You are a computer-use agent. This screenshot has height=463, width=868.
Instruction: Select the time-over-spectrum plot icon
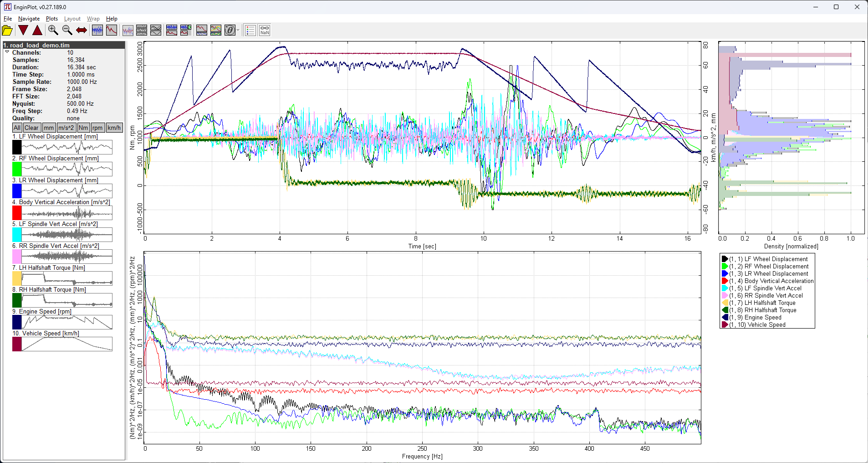coord(172,30)
